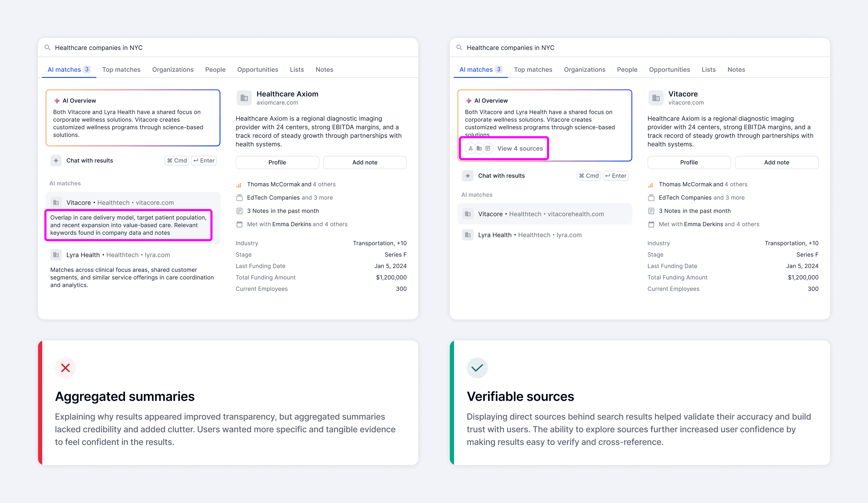The image size is (868, 503).
Task: Click the list icon beside EdTech Companies in the right mockup
Action: [x=651, y=198]
